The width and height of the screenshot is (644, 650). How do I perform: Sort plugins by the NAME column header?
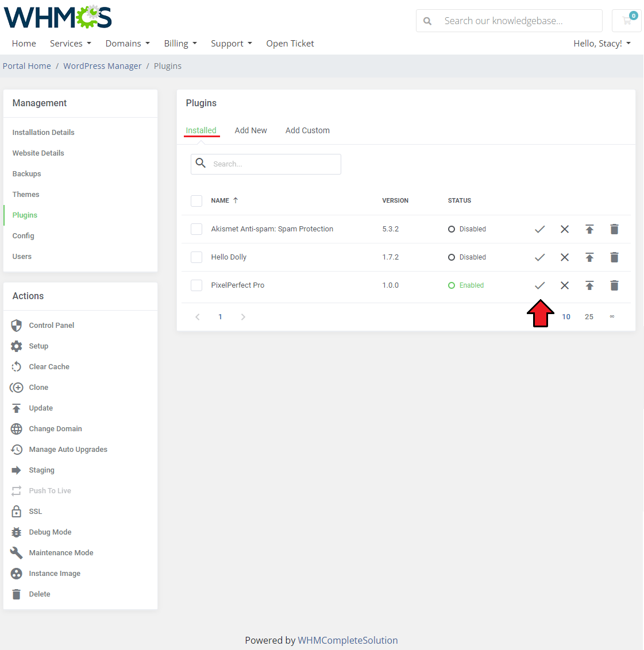(x=225, y=200)
